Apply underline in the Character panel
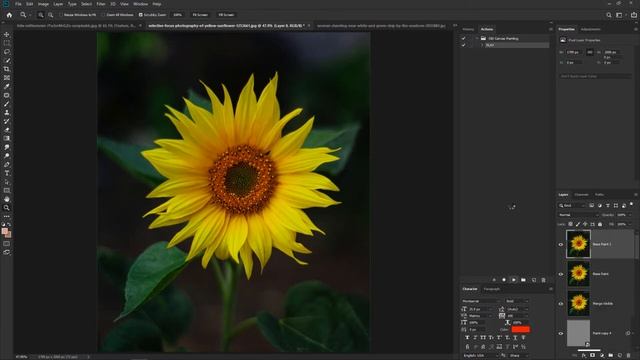Image resolution: width=640 pixels, height=360 pixels. [515, 338]
